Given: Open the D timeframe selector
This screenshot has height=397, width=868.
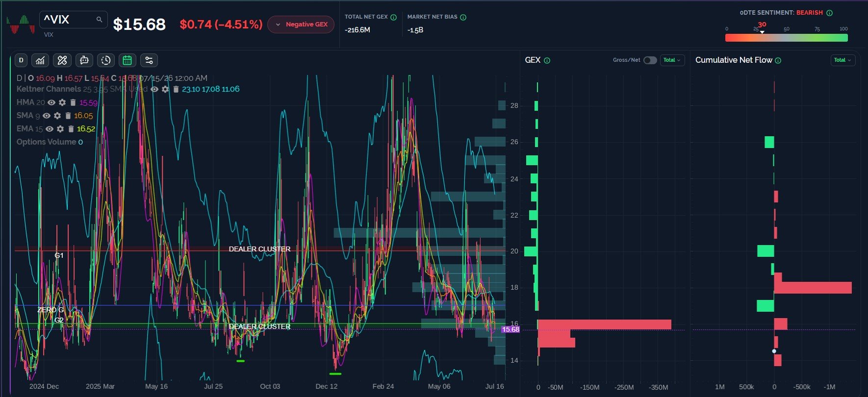Looking at the screenshot, I should (21, 60).
